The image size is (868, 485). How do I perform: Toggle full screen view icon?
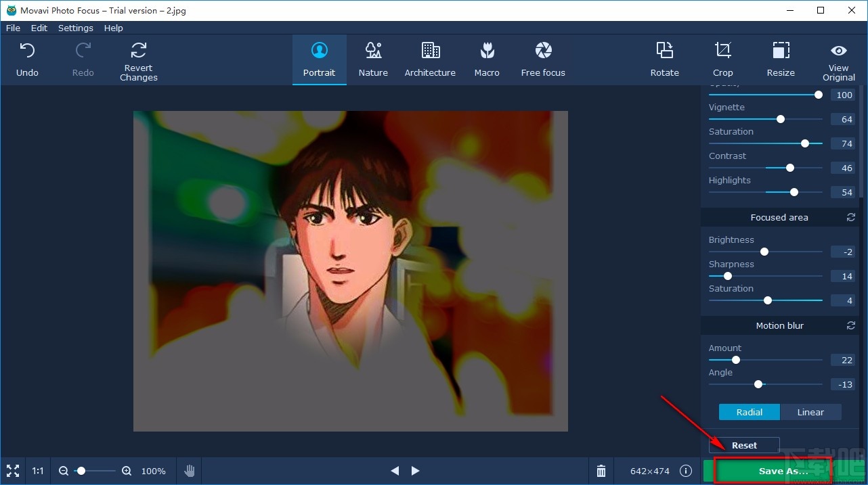(x=12, y=471)
